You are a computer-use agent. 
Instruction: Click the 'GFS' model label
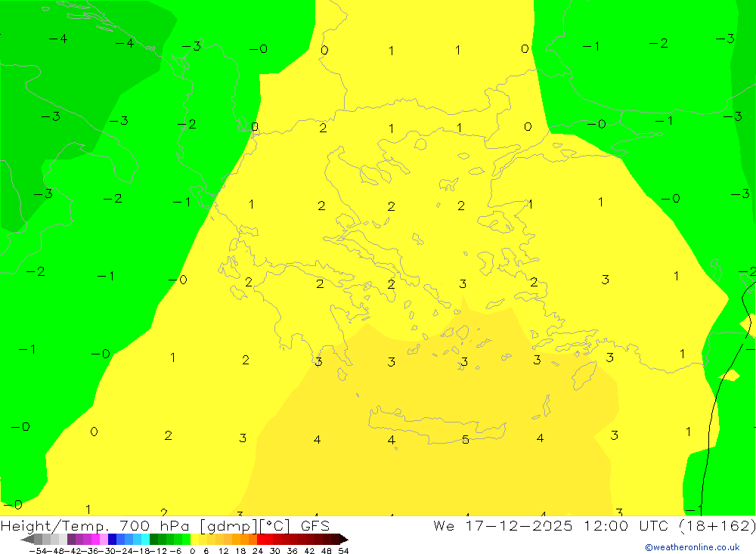tap(315, 525)
